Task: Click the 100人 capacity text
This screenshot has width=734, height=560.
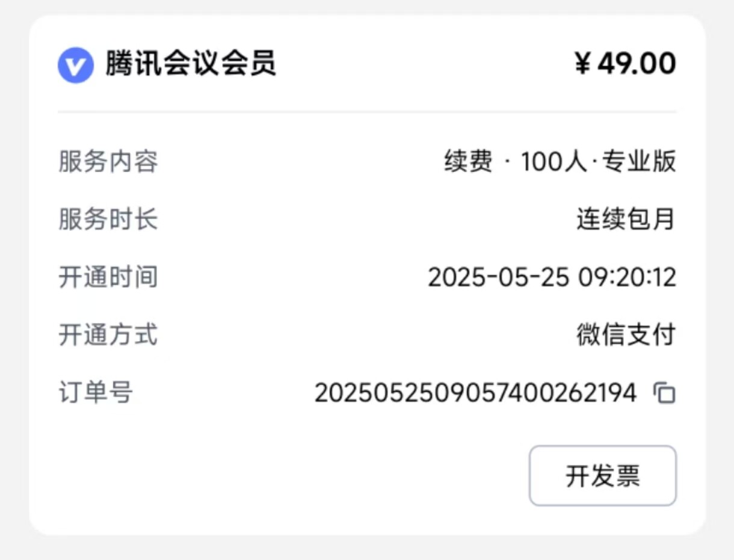Action: [x=554, y=162]
